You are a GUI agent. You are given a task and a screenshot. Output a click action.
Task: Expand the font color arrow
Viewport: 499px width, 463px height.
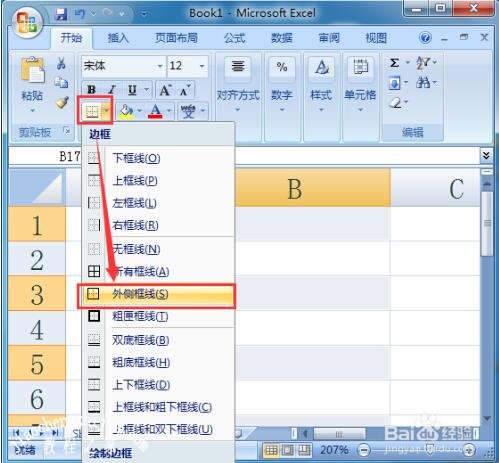click(x=169, y=111)
